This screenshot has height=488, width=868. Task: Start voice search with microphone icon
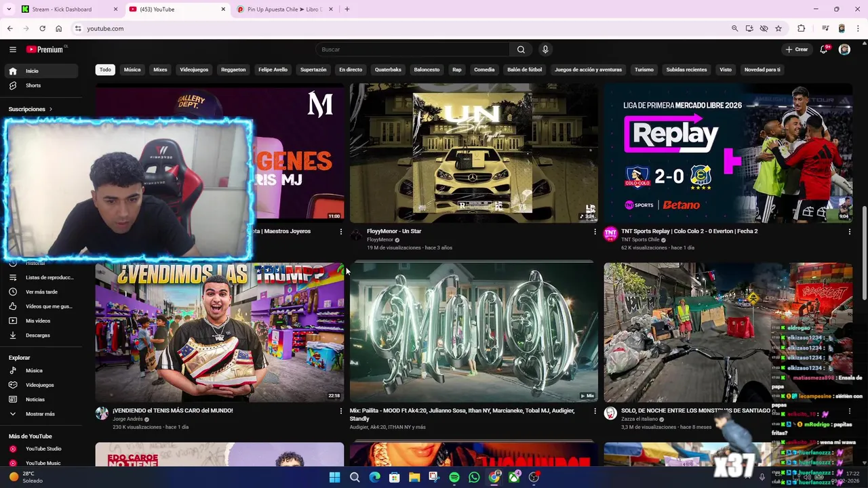[545, 49]
